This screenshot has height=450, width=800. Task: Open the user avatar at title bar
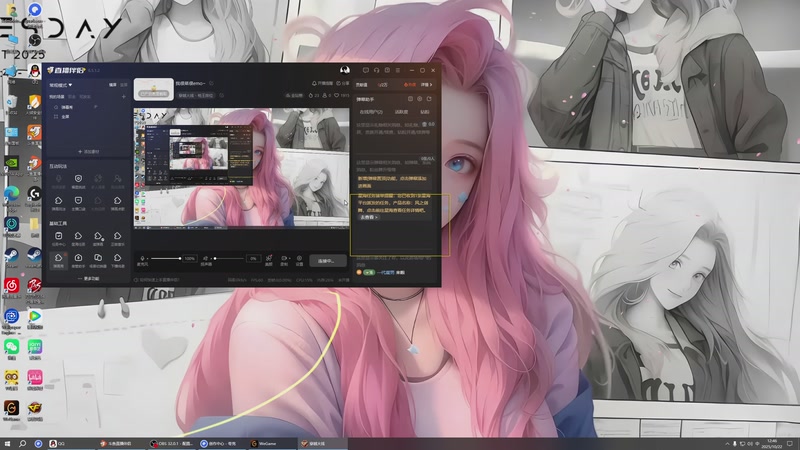345,70
